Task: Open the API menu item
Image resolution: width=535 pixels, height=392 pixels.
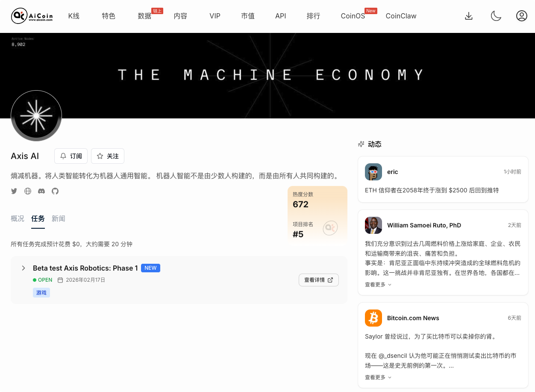Action: (x=281, y=16)
